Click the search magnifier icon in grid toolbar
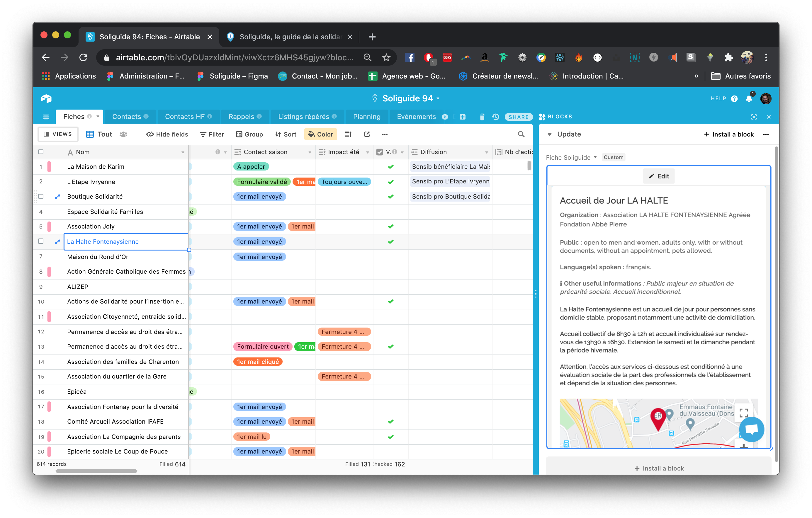The image size is (812, 518). pos(521,134)
